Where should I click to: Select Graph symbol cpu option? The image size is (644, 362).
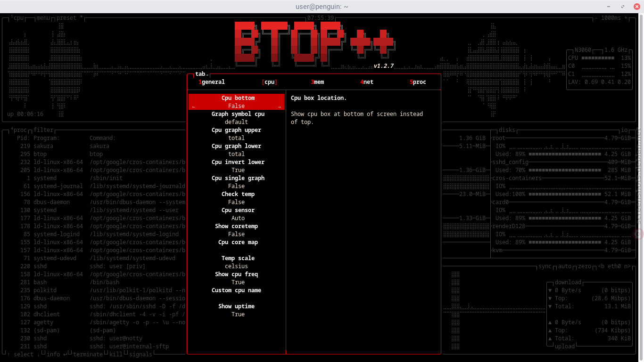(236, 118)
